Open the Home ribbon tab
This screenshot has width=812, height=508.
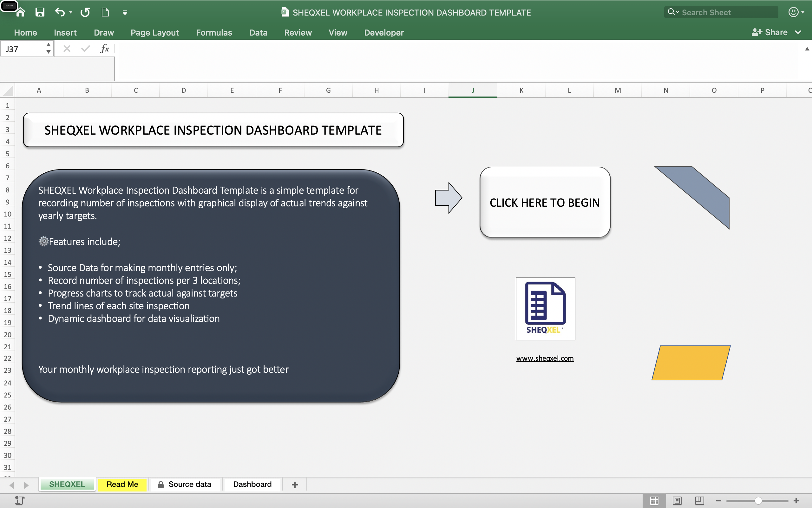(x=25, y=33)
